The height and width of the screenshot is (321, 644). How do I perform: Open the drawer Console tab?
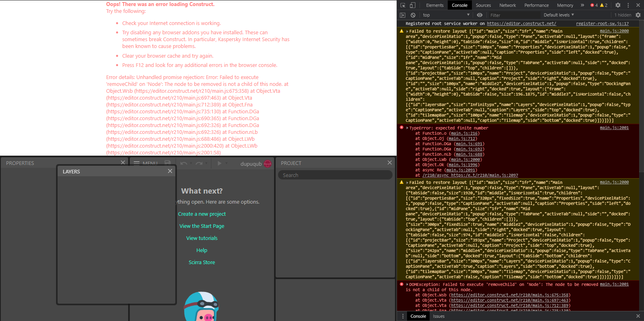[418, 316]
